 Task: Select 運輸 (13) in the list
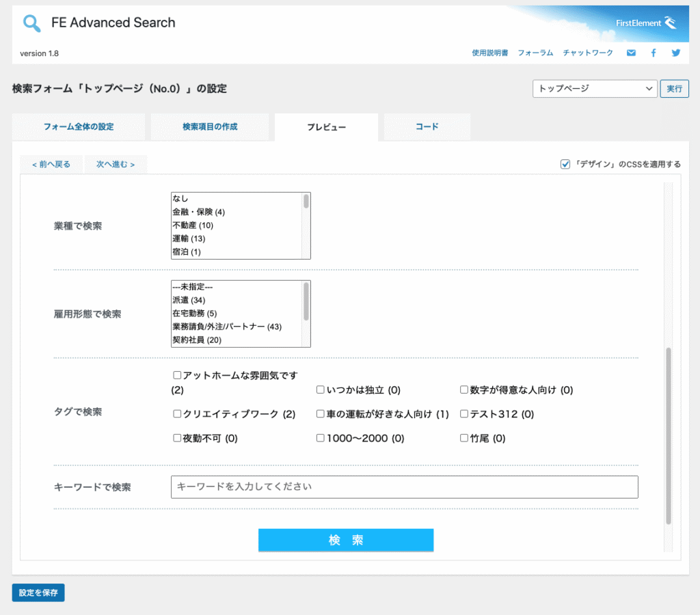pyautogui.click(x=237, y=238)
